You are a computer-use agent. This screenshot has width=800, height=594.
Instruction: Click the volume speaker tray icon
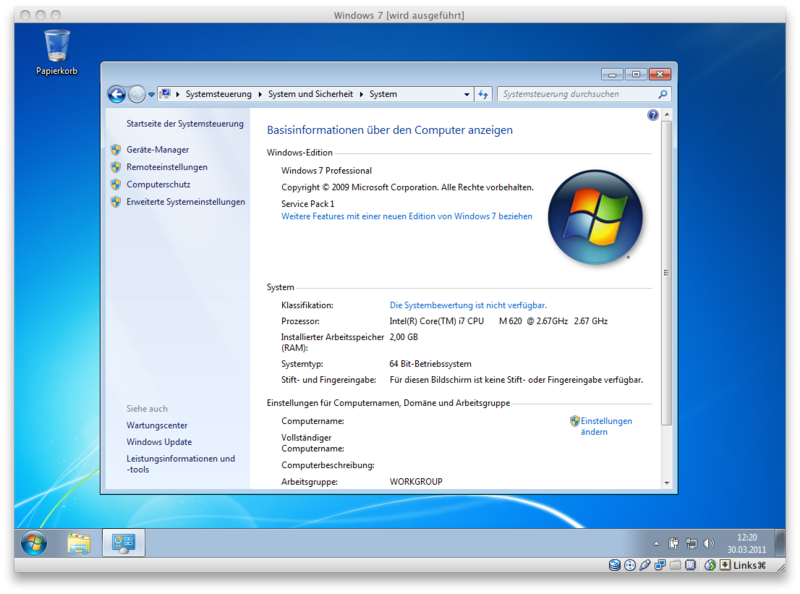point(709,544)
